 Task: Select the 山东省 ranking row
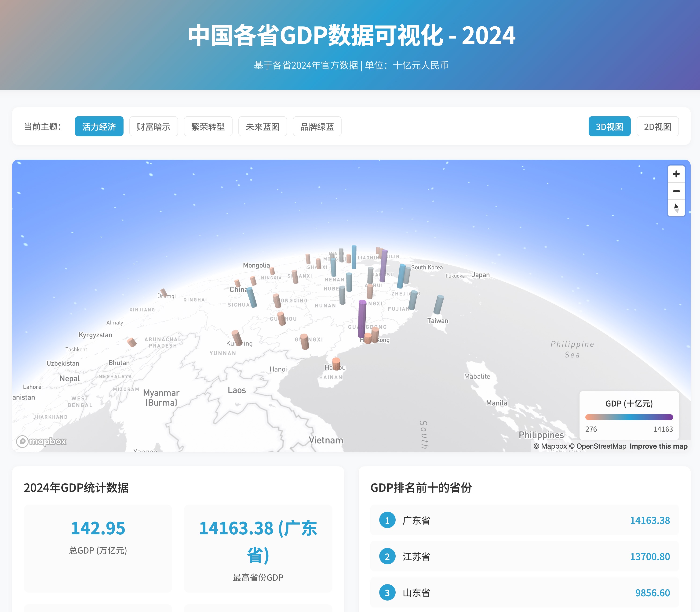(x=525, y=593)
